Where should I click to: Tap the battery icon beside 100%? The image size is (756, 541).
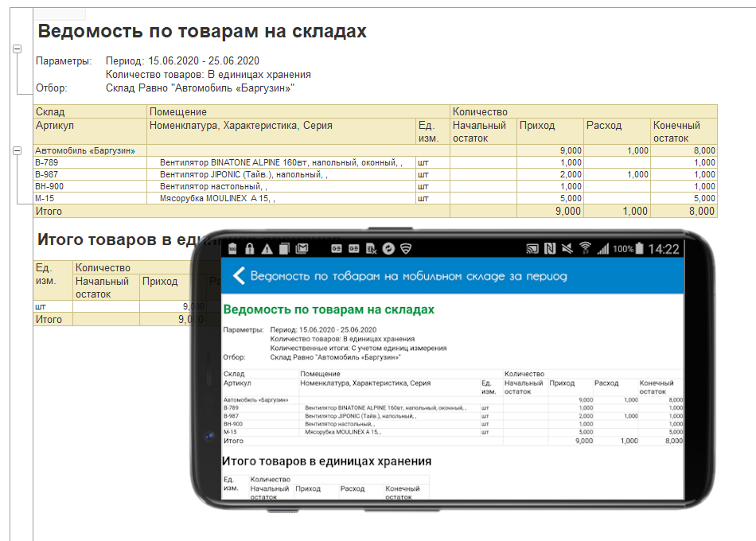pos(639,248)
